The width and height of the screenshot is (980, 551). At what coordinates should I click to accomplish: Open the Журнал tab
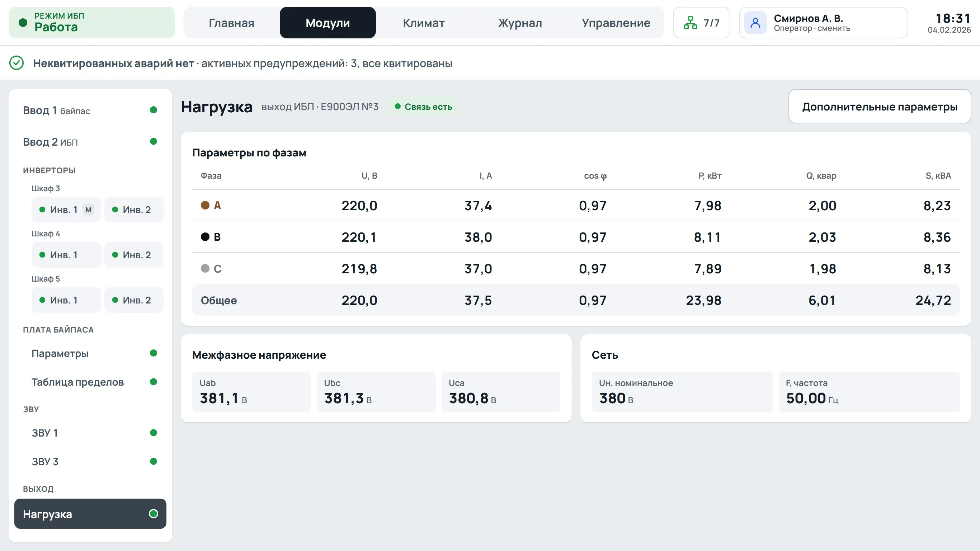pyautogui.click(x=520, y=23)
